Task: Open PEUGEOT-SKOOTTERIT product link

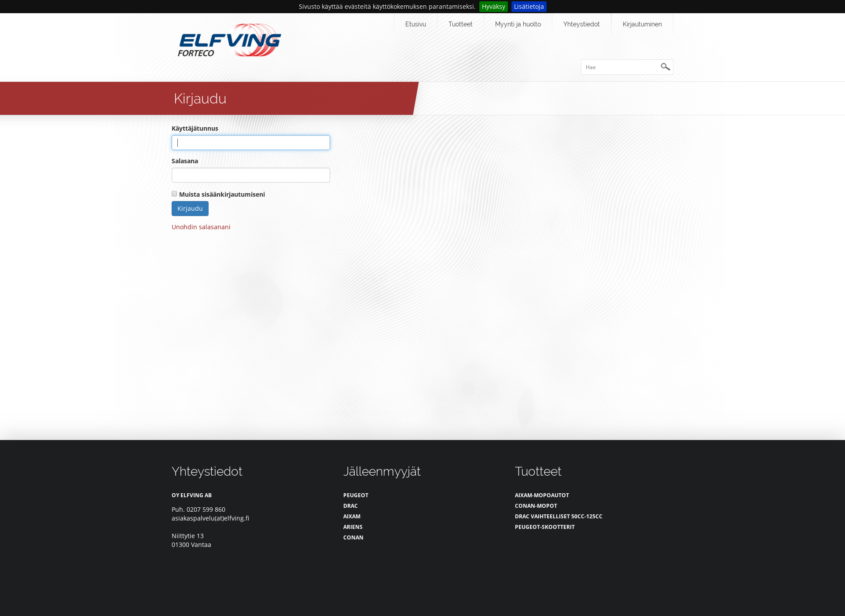Action: coord(545,527)
